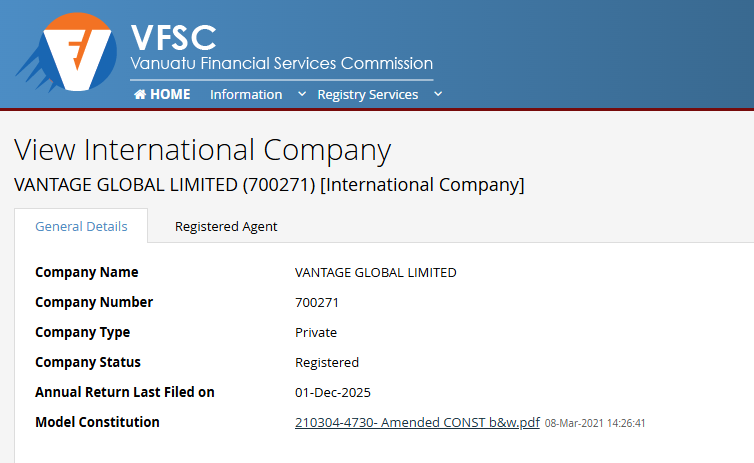
Task: Switch to the Registered Agent tab
Action: pos(226,226)
